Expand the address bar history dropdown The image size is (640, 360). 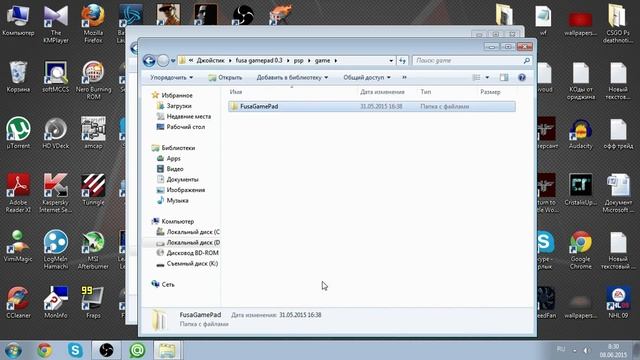click(391, 61)
